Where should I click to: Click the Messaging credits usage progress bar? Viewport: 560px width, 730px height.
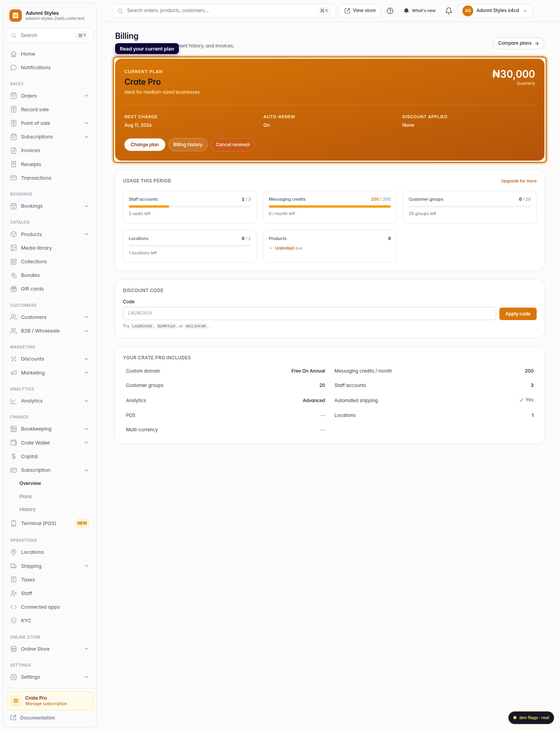pyautogui.click(x=330, y=207)
